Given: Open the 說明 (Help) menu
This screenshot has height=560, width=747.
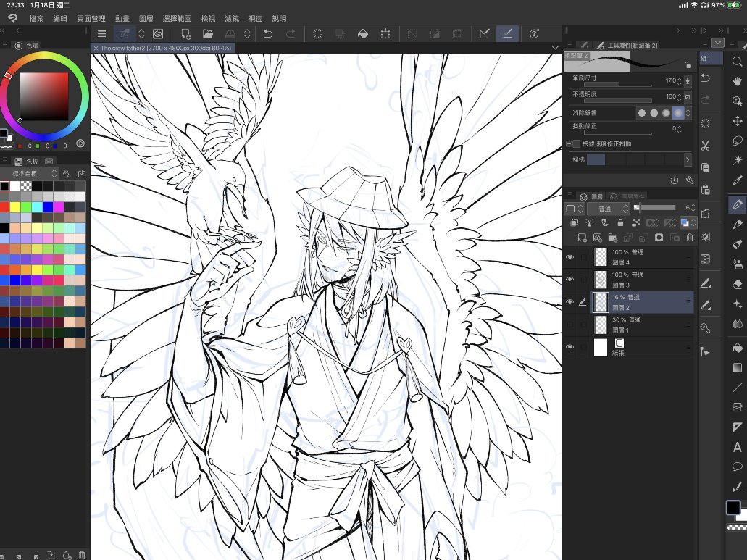Looking at the screenshot, I should [x=279, y=19].
